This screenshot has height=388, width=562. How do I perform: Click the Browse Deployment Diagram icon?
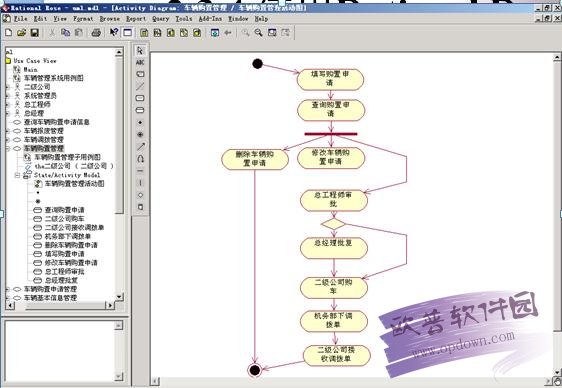[x=197, y=33]
